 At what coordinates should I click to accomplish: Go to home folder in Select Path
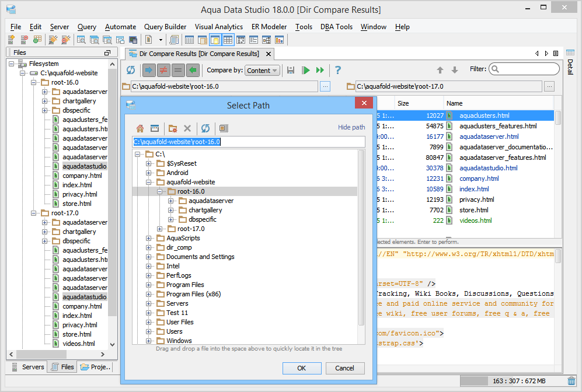140,128
